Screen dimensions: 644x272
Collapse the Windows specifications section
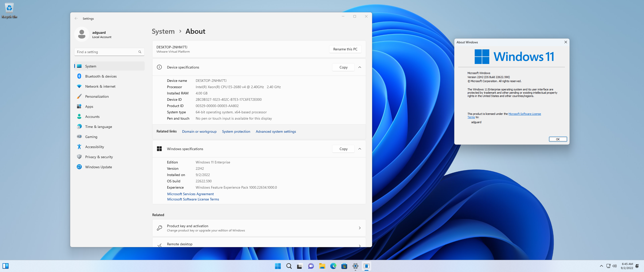click(x=360, y=149)
